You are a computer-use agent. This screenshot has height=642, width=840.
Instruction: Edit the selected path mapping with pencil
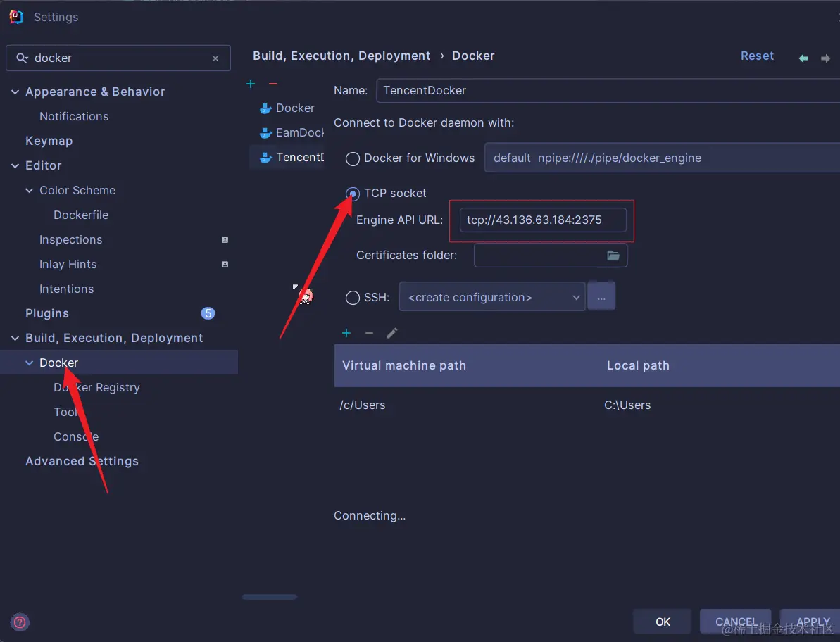[392, 333]
